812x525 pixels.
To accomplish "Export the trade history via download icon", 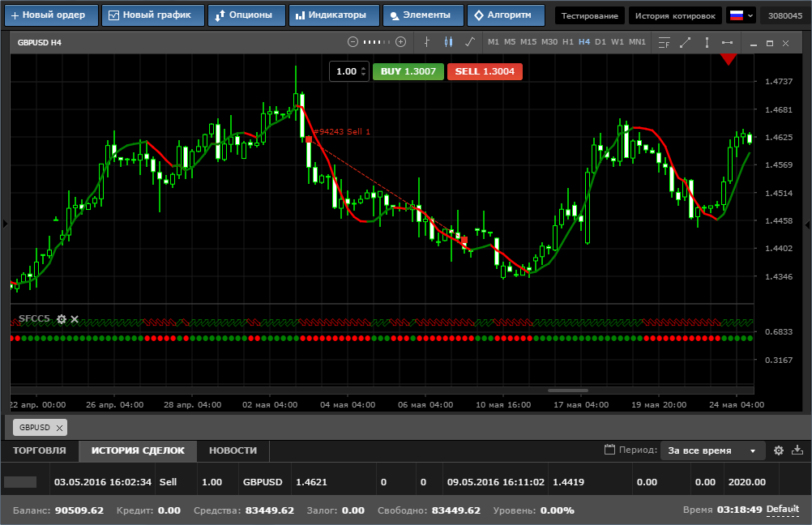I will 797,450.
